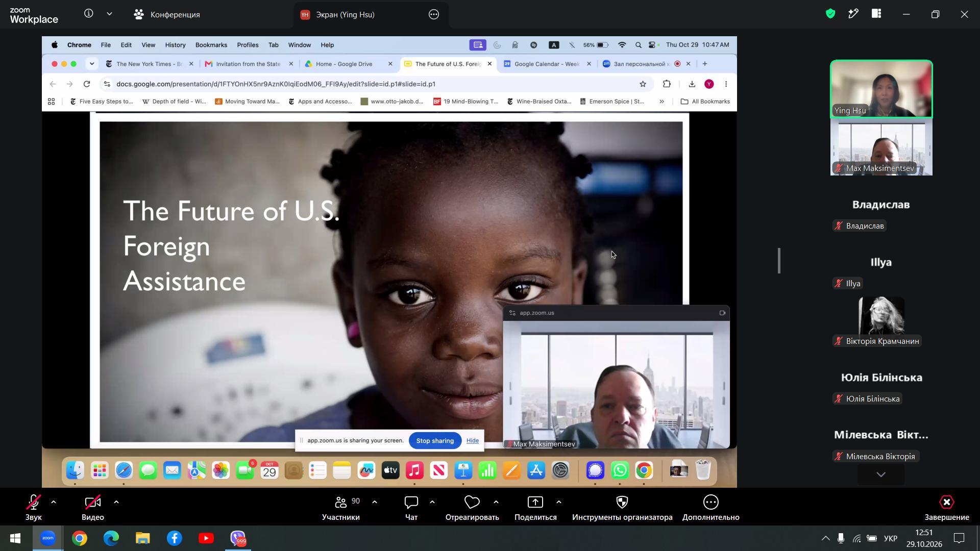Show more participants with the down chevron

(881, 474)
